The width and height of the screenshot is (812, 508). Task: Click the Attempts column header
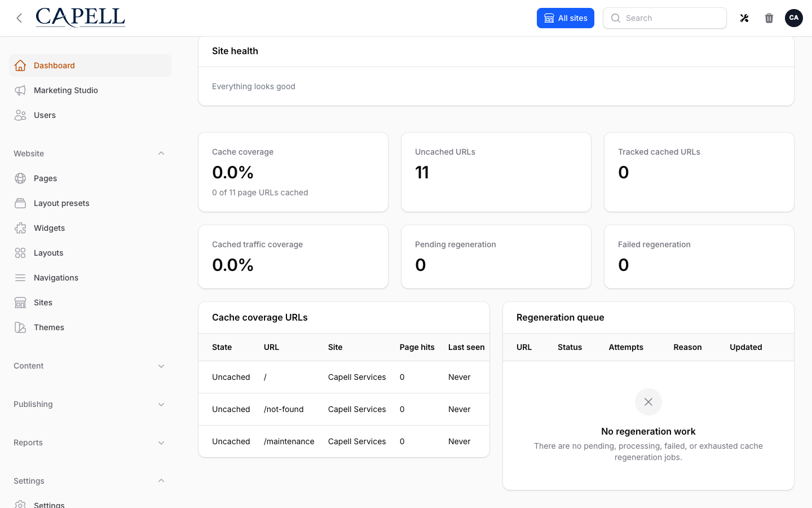pyautogui.click(x=626, y=347)
